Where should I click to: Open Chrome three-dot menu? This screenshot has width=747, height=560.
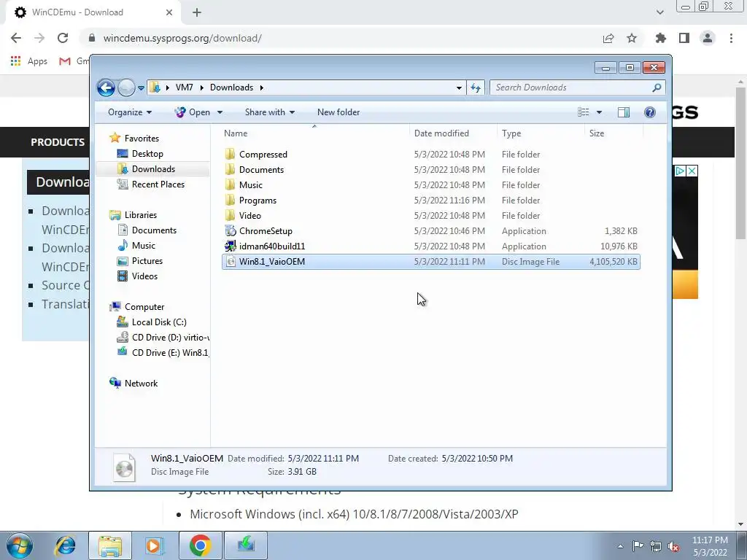click(731, 38)
